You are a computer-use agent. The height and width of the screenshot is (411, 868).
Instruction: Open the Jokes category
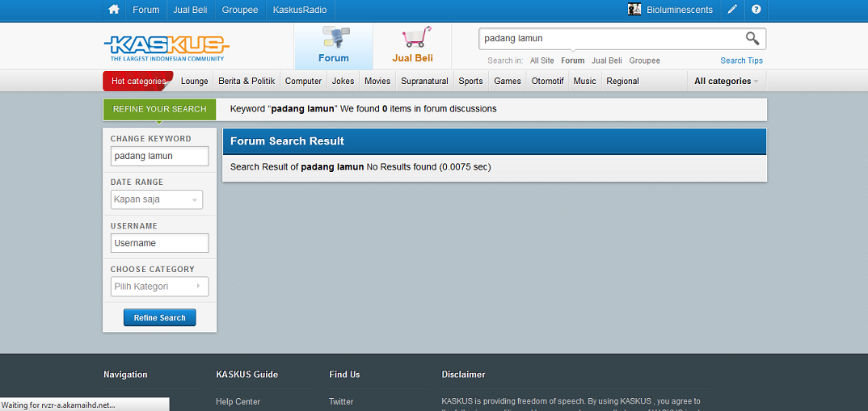click(x=343, y=82)
